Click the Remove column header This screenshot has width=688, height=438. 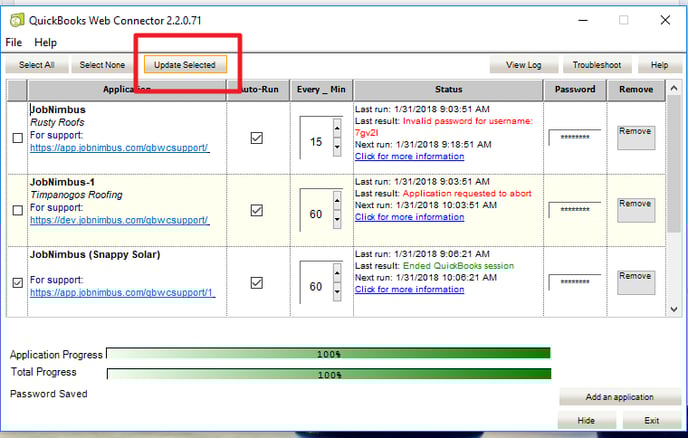pos(636,90)
